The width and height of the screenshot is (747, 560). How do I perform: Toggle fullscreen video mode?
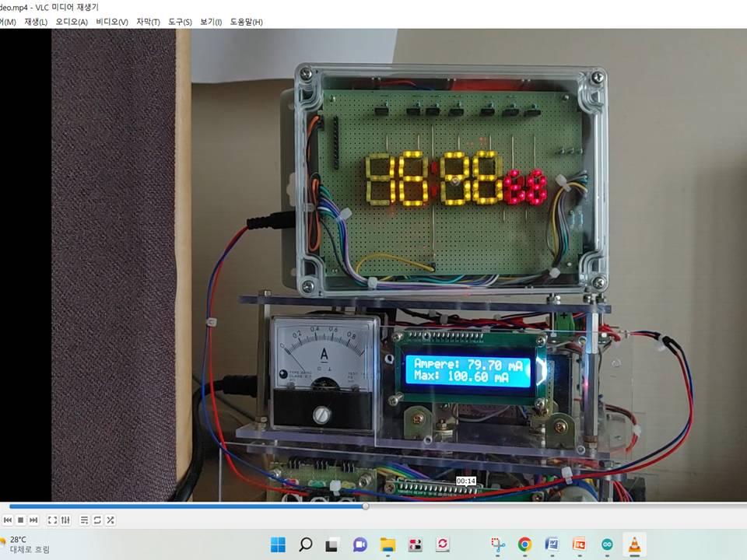[52, 520]
